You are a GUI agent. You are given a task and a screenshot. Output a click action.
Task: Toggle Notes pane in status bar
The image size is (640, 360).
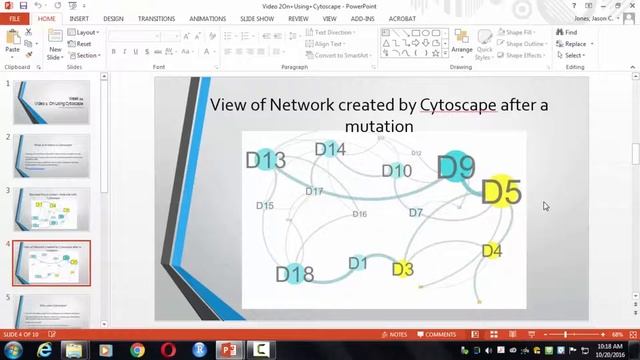[x=394, y=335]
